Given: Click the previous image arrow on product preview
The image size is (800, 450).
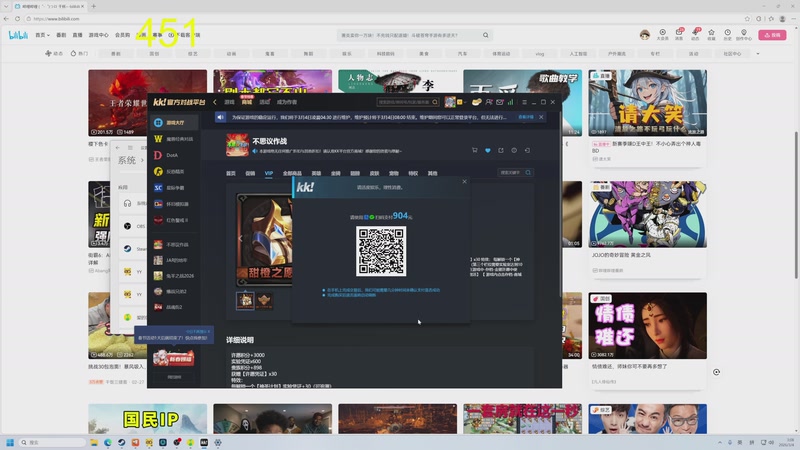Looking at the screenshot, I should pyautogui.click(x=241, y=238).
